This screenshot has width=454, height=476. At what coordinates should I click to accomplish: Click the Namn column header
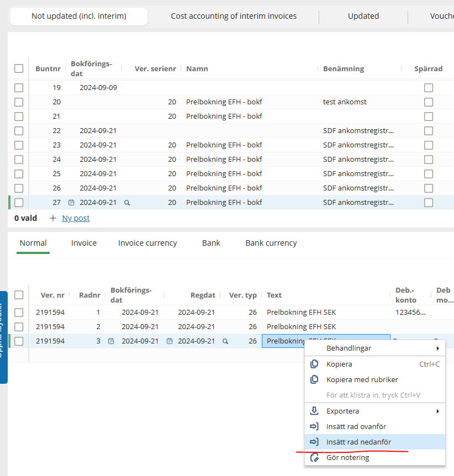pyautogui.click(x=197, y=68)
